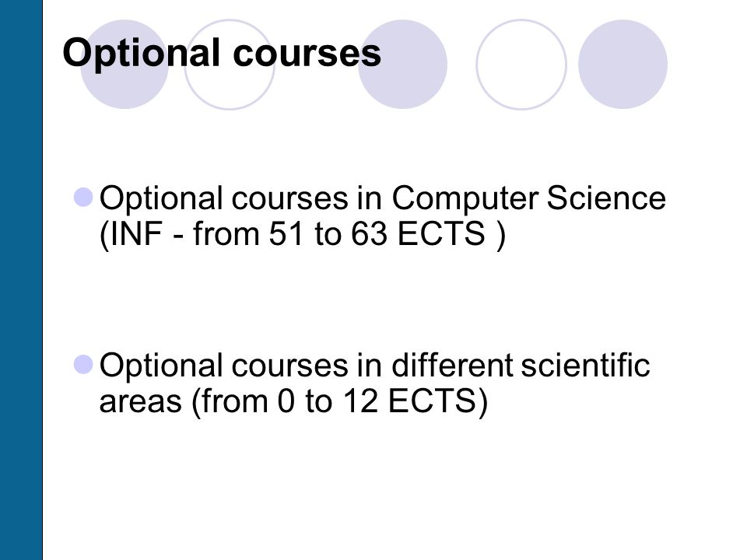The height and width of the screenshot is (560, 747).
Task: Click the text "areas (from 0 to 12 ECTS)"
Action: 293,401
